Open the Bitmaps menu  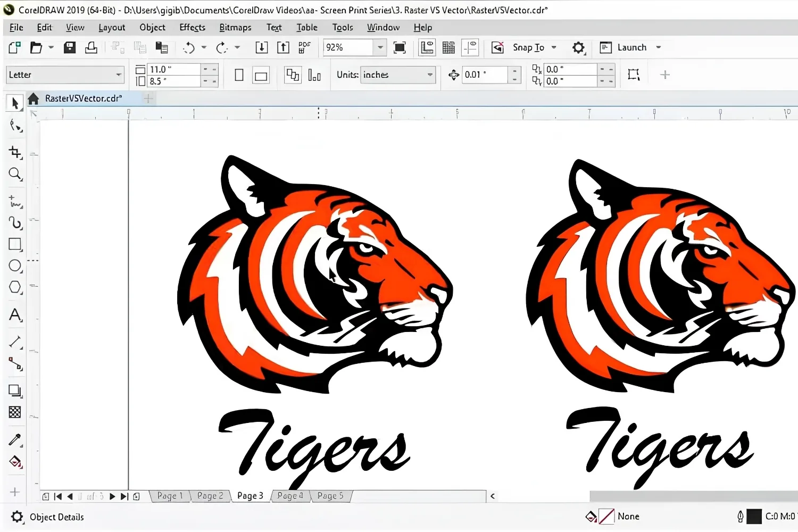(x=235, y=28)
